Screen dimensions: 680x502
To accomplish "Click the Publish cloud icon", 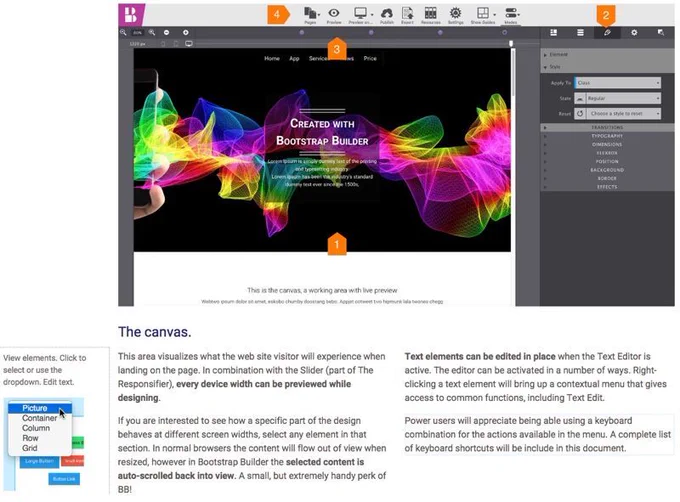I will pyautogui.click(x=387, y=13).
